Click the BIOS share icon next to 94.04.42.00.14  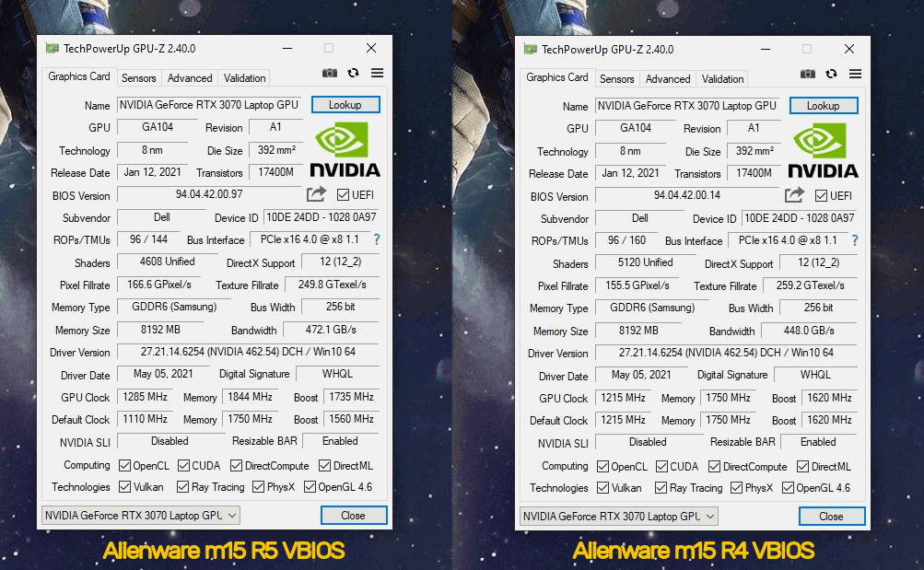[794, 195]
